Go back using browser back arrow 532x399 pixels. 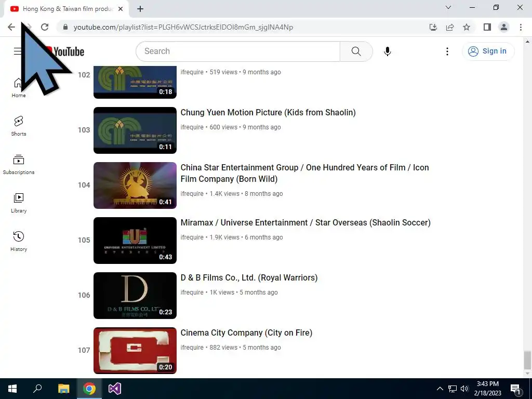(x=11, y=27)
